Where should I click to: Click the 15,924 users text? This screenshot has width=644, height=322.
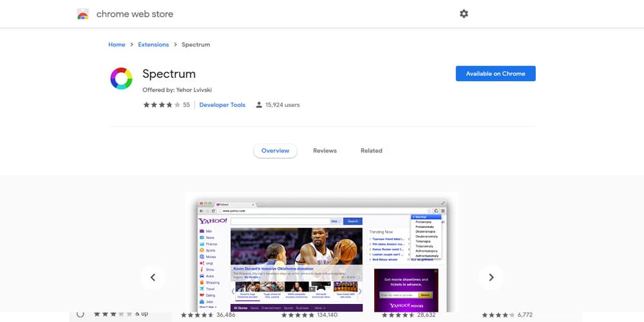[283, 105]
